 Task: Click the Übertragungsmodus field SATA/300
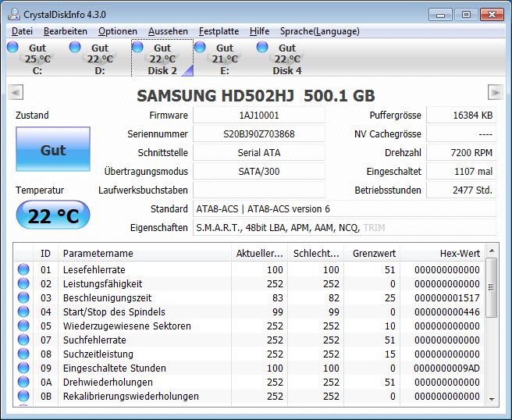[259, 172]
